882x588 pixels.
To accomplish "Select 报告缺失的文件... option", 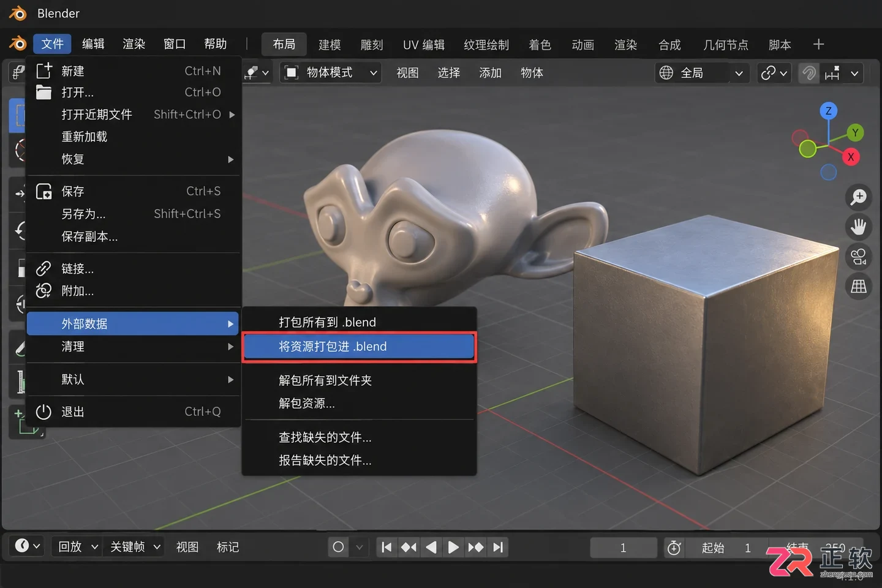I will 359,460.
